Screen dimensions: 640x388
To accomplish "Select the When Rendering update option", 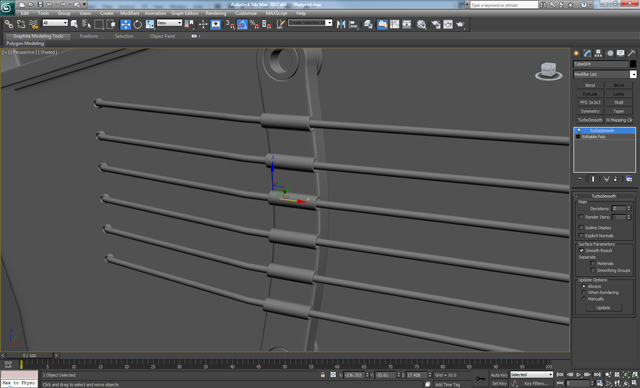I will 584,293.
